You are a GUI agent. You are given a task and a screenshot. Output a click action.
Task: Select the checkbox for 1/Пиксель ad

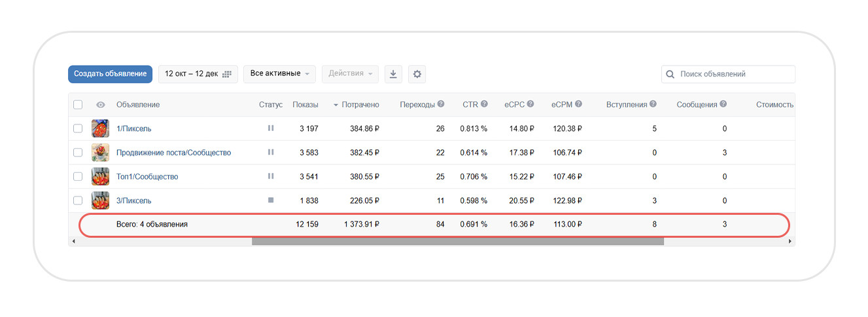click(x=78, y=128)
